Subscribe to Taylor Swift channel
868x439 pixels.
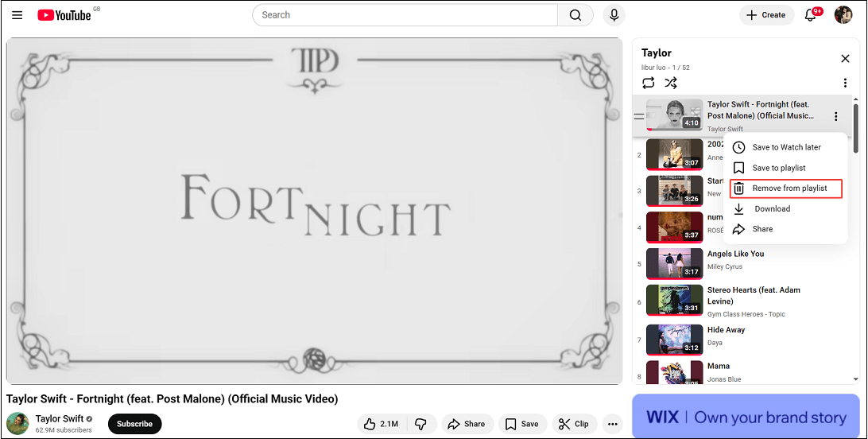pyautogui.click(x=134, y=424)
